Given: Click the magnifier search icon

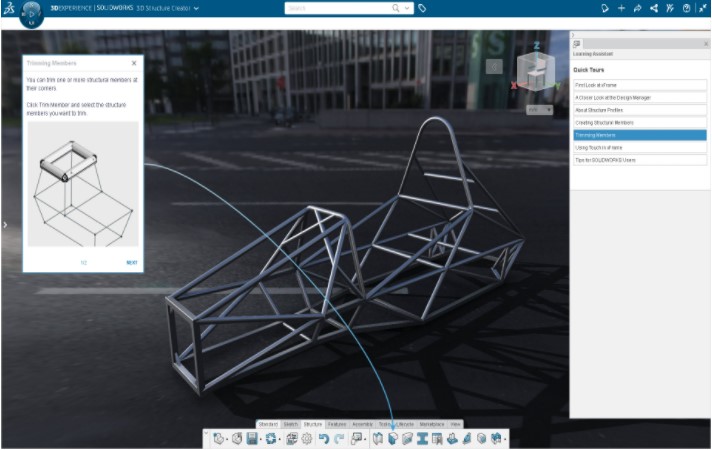Looking at the screenshot, I should tap(396, 8).
